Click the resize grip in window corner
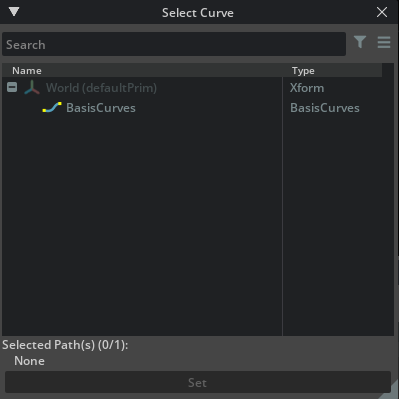This screenshot has height=399, width=399. pyautogui.click(x=390, y=391)
